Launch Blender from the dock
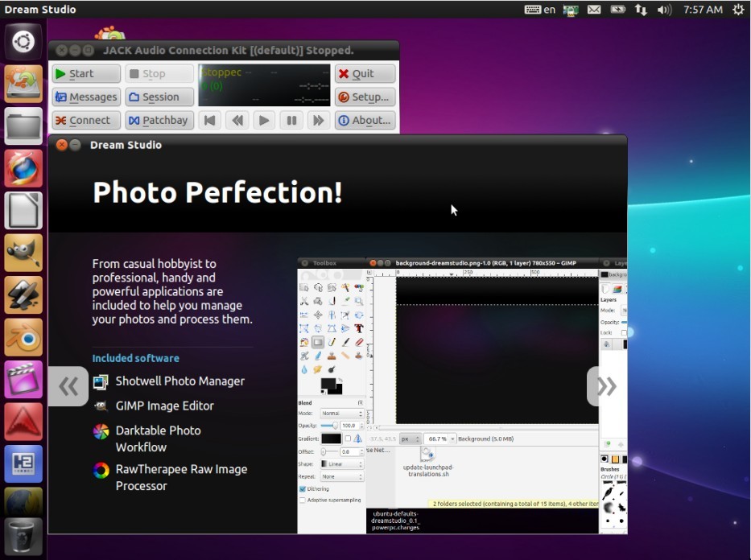 [x=23, y=337]
